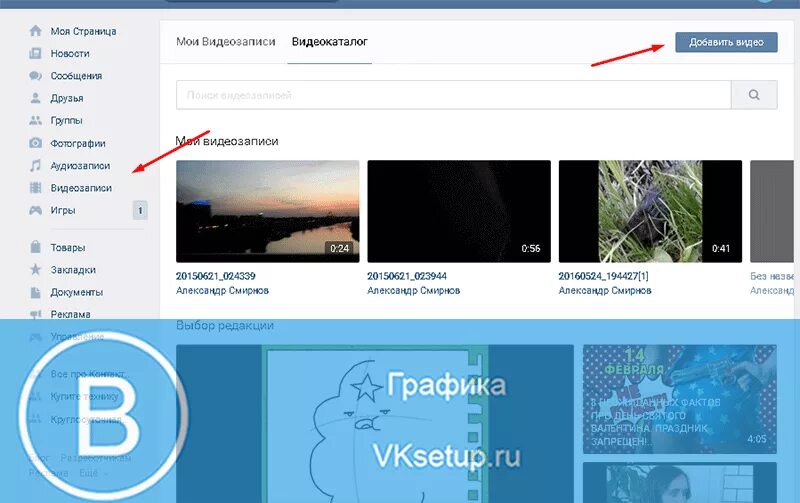Click the news icon beside Новости
Screen dimensions: 800x503
coord(35,53)
